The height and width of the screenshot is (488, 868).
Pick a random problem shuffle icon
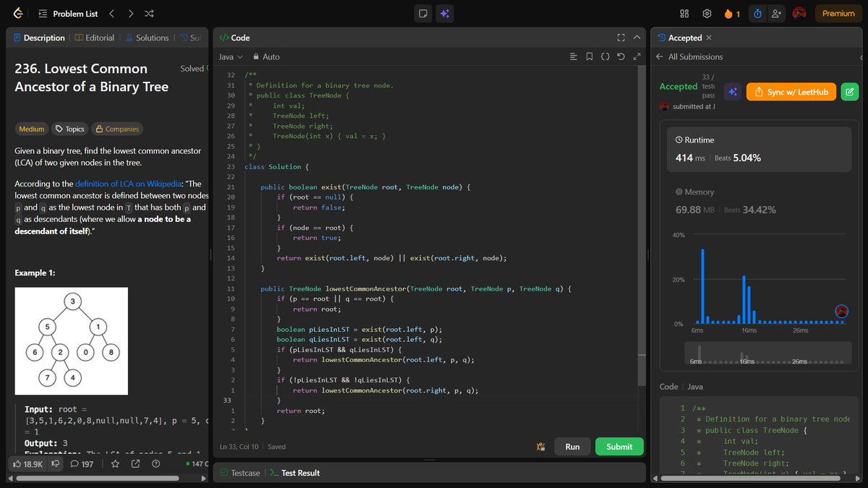click(x=149, y=13)
